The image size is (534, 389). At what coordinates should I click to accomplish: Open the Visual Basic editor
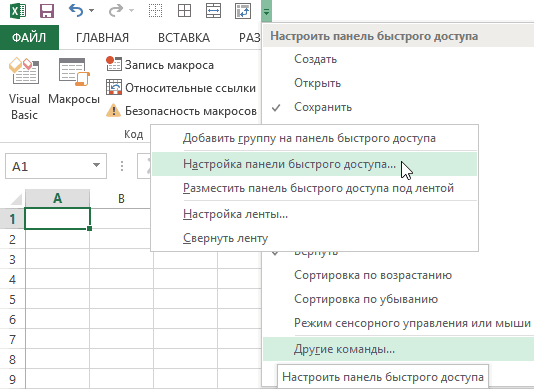[24, 89]
